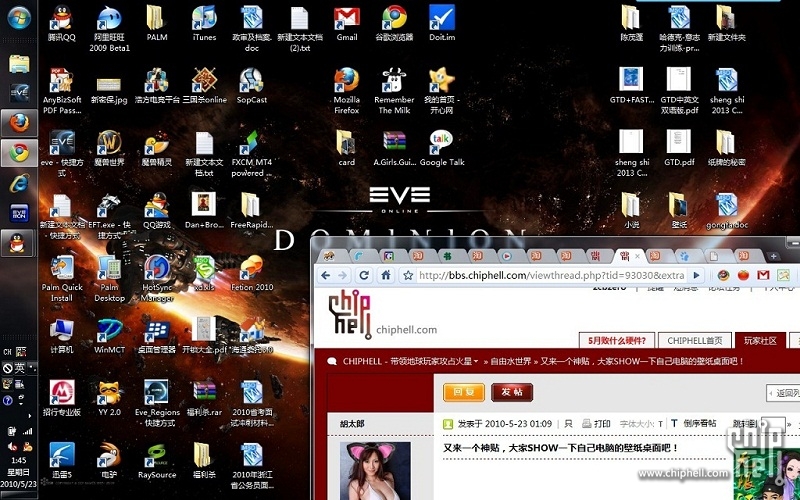Click the chiphell.com site logo
Image resolution: width=800 pixels, height=500 pixels.
tap(383, 315)
